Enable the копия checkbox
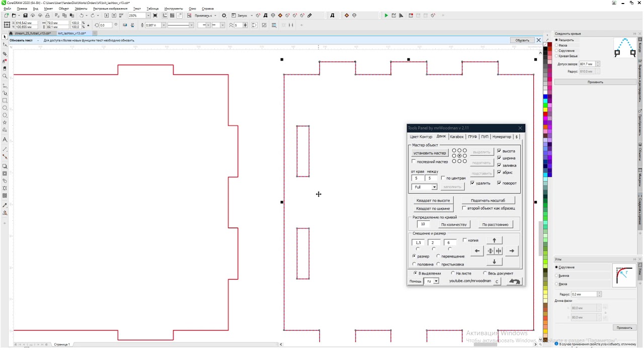Viewport: 644px width, 362px height. pos(464,240)
